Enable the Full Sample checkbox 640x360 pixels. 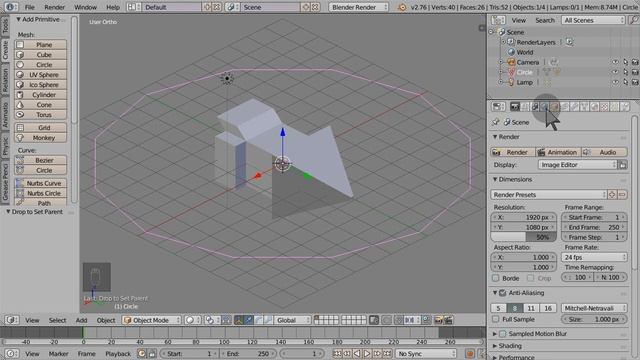tap(496, 319)
